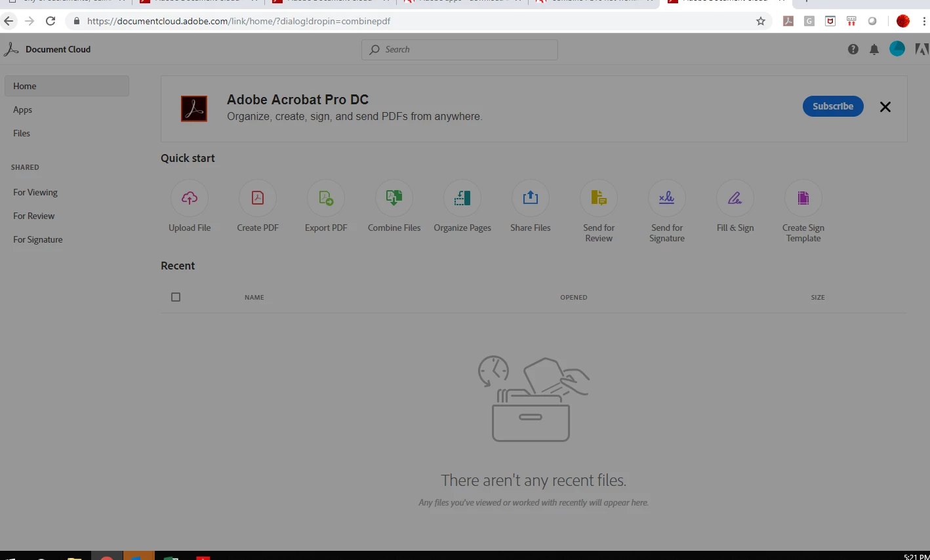Viewport: 930px width, 560px height.
Task: Reload the page with the refresh icon
Action: (x=51, y=21)
